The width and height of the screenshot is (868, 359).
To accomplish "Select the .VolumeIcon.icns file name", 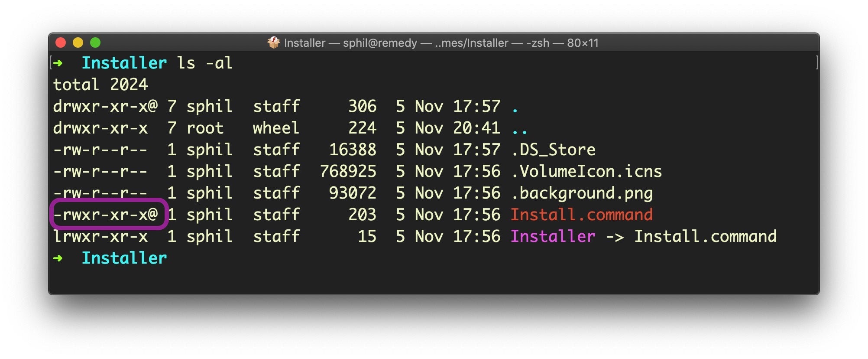I will pyautogui.click(x=586, y=171).
